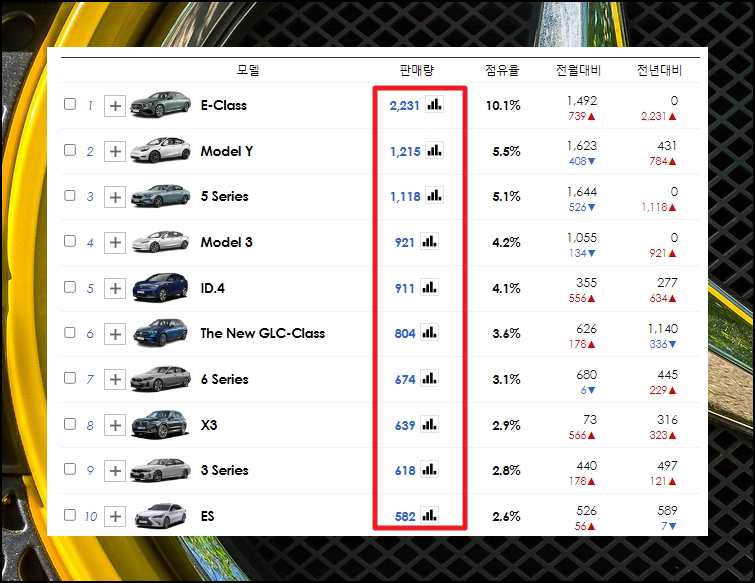
Task: Check The New GLC-Class checkbox
Action: [x=70, y=333]
